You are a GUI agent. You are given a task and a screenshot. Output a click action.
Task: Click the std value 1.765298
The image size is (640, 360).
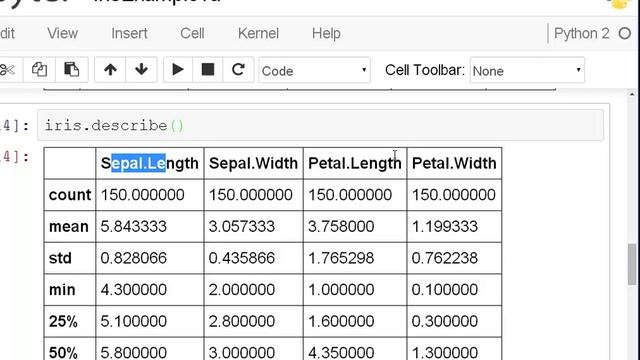click(341, 258)
